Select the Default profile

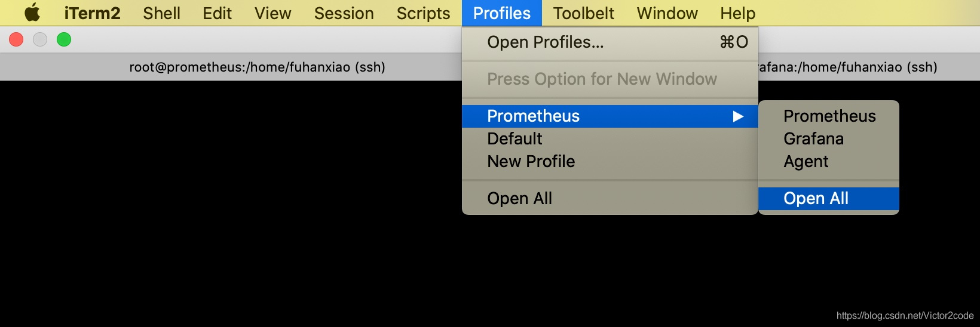(514, 139)
